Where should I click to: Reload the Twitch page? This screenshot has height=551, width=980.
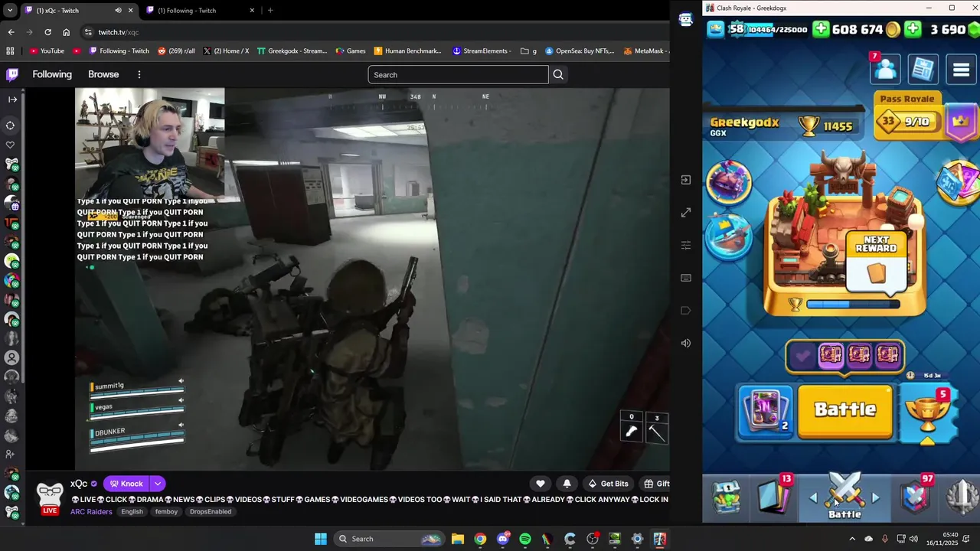47,32
